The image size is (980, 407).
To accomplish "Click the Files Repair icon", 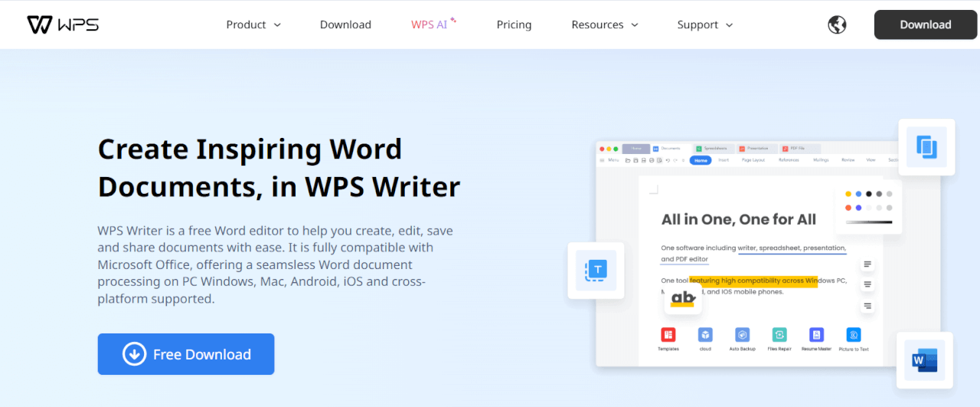I will (779, 335).
